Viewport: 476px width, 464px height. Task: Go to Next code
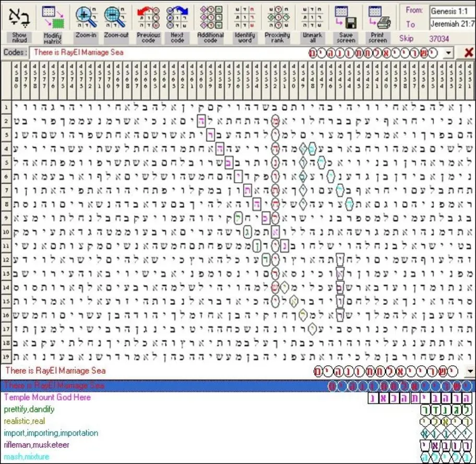point(177,17)
